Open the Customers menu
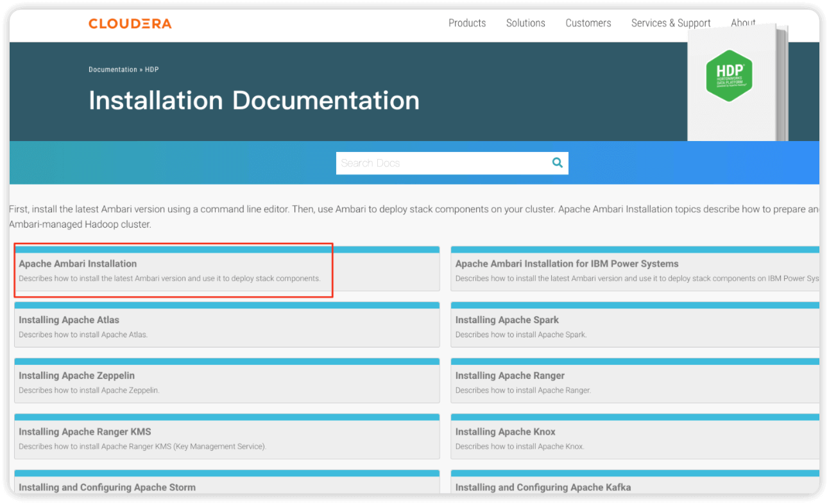 click(x=588, y=23)
